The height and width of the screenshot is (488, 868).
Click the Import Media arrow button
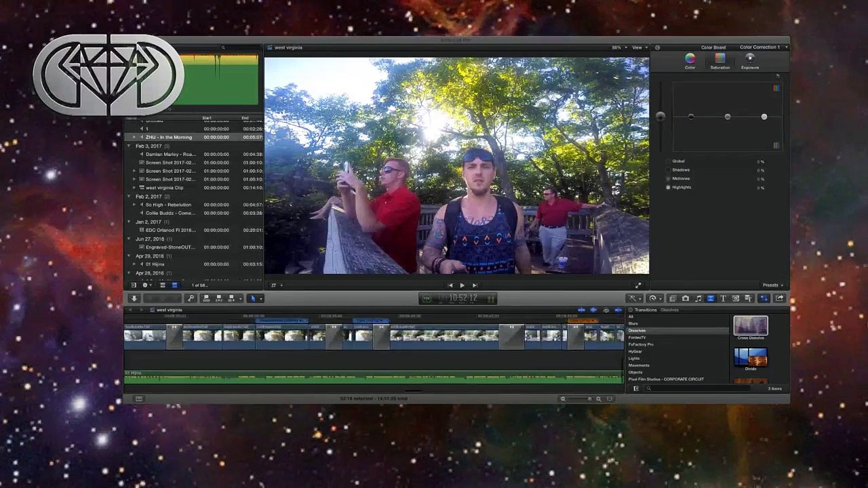coord(134,298)
